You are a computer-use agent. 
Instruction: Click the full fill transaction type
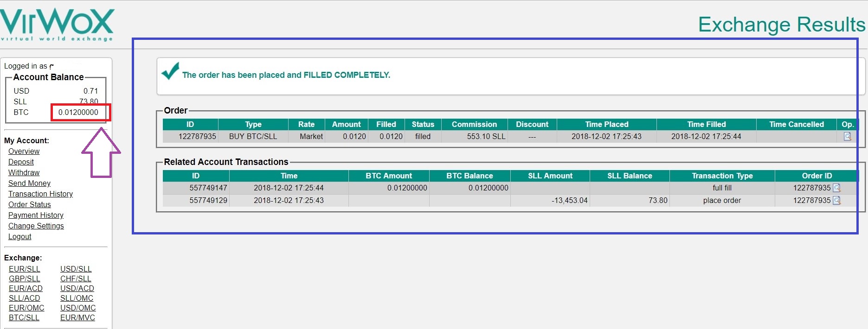[x=722, y=188]
